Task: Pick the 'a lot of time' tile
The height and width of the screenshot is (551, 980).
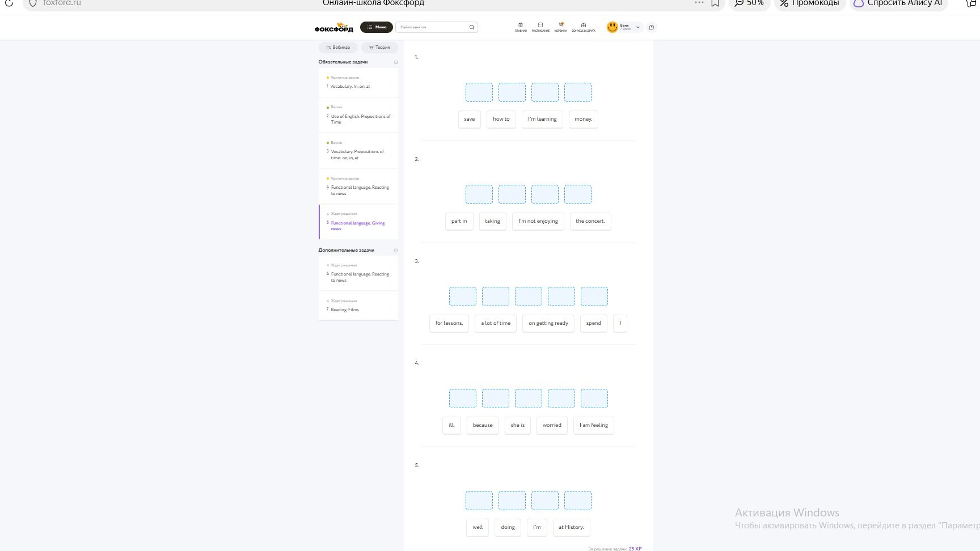Action: click(x=496, y=323)
